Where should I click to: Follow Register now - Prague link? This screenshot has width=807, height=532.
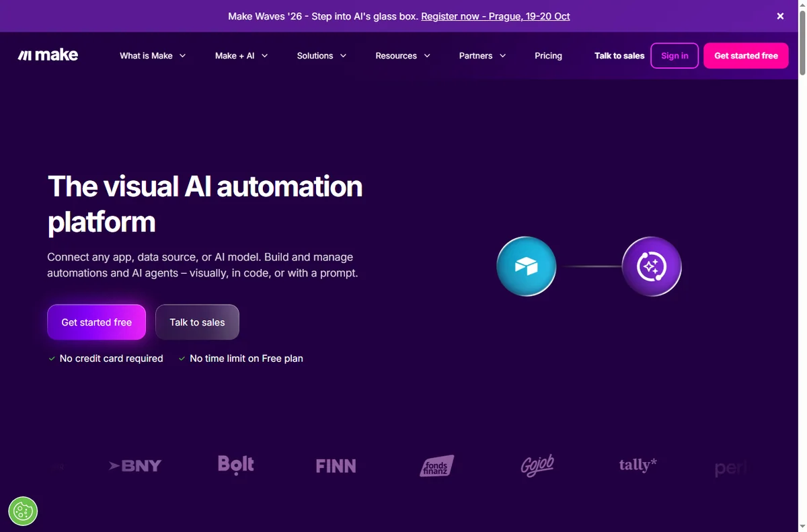(x=496, y=16)
